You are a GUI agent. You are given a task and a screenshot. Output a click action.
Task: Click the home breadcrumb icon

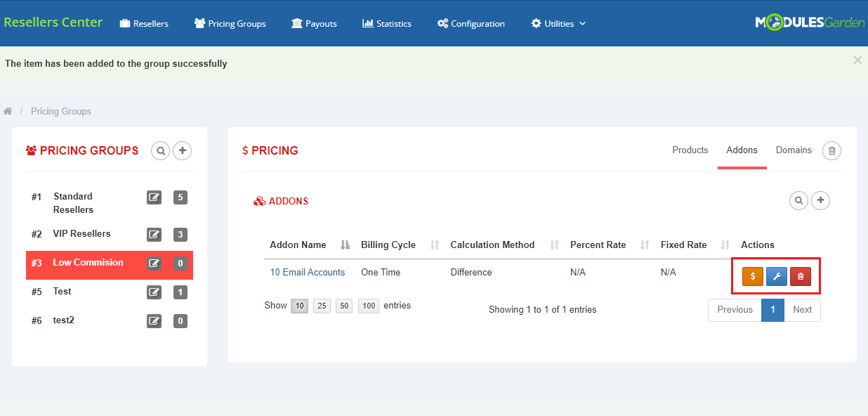click(x=8, y=111)
